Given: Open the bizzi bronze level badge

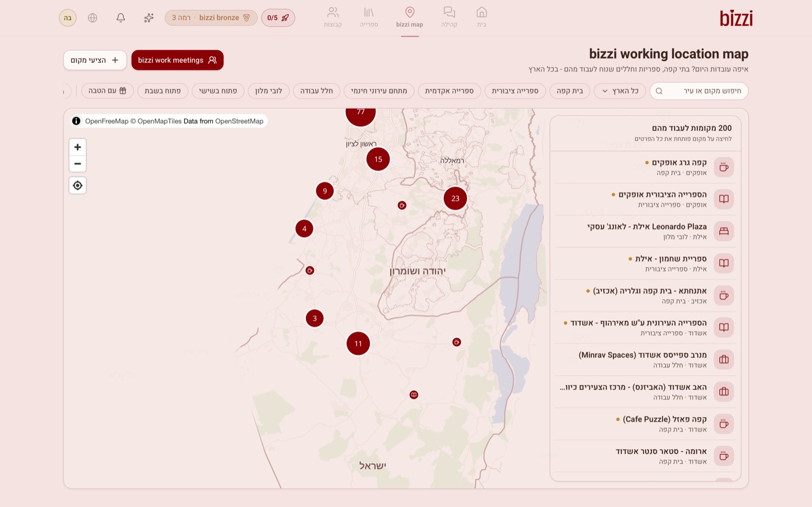Looking at the screenshot, I should tap(211, 18).
